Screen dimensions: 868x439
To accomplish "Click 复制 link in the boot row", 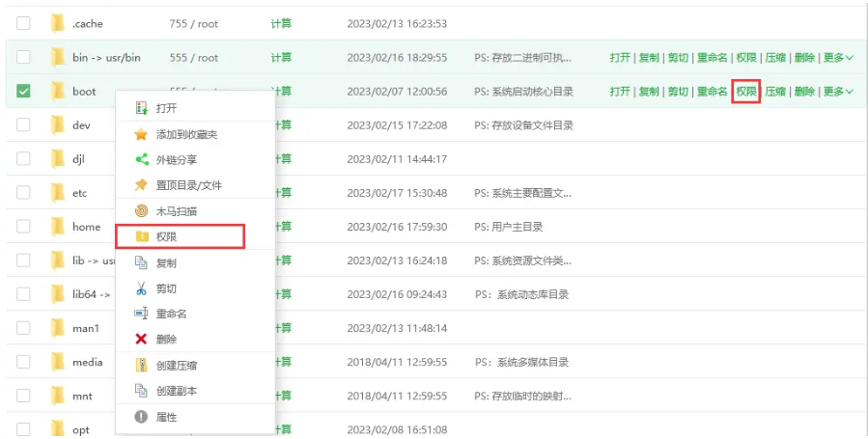I will [x=649, y=92].
